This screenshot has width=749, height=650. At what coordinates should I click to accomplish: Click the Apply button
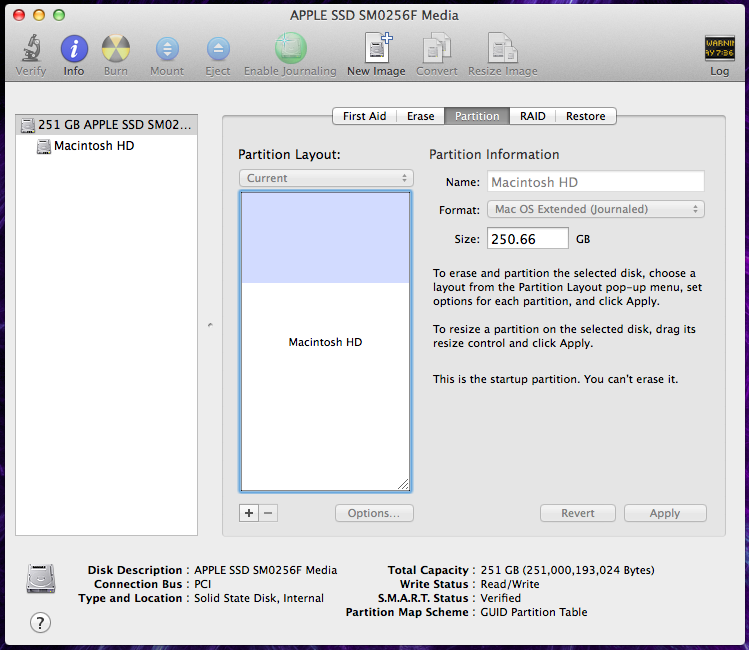665,513
